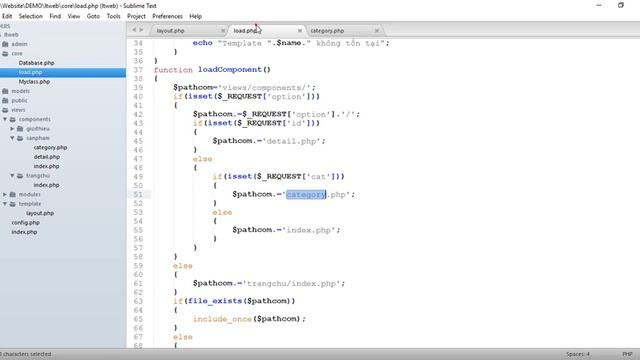
Task: Switch to the layout.php tab
Action: tap(171, 31)
